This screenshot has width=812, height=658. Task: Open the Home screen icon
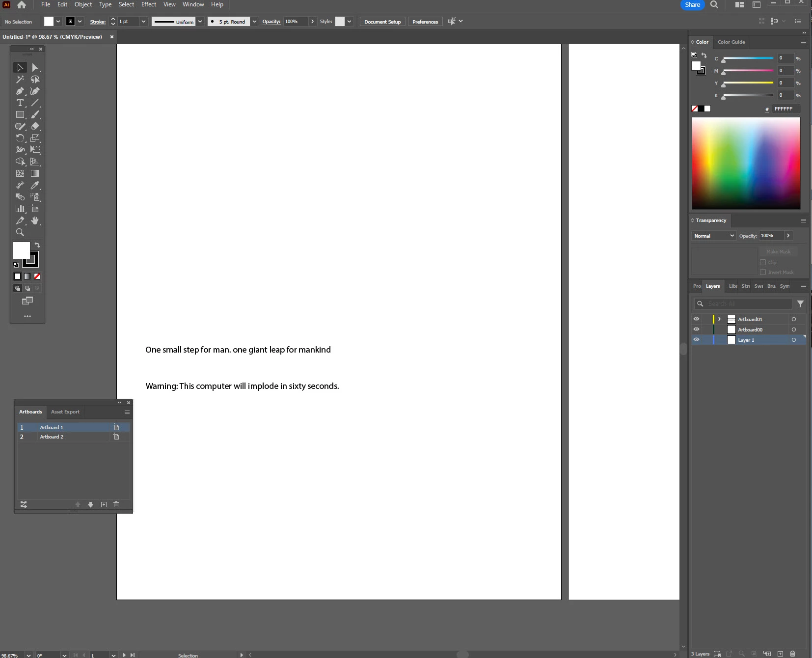pos(22,5)
